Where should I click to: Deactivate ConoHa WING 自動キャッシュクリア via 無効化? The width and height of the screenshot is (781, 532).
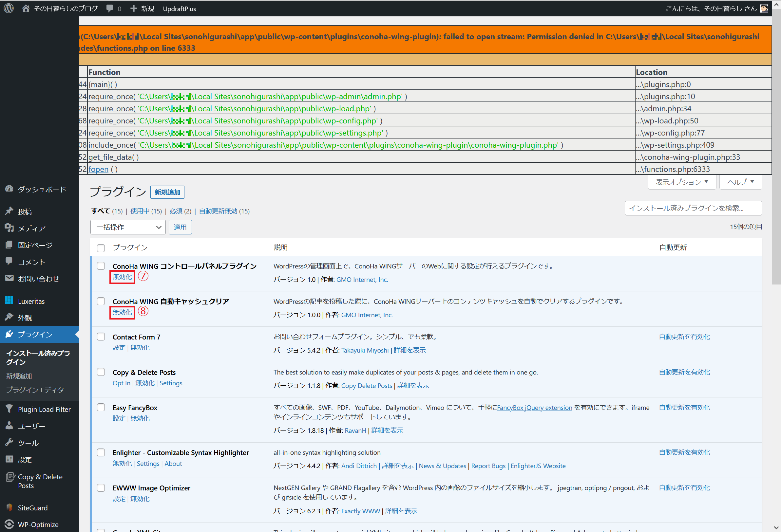coord(122,312)
